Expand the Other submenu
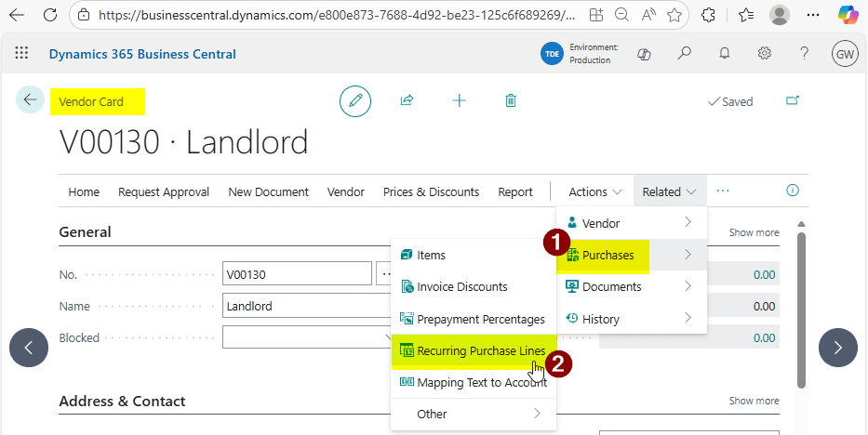Image resolution: width=868 pixels, height=435 pixels. pos(473,414)
